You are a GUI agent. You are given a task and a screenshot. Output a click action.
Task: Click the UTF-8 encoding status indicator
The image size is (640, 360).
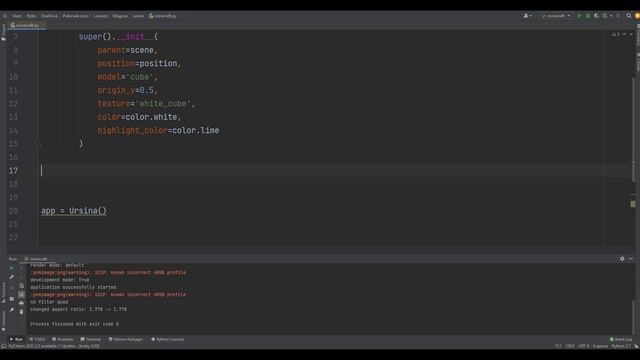pyautogui.click(x=584, y=346)
